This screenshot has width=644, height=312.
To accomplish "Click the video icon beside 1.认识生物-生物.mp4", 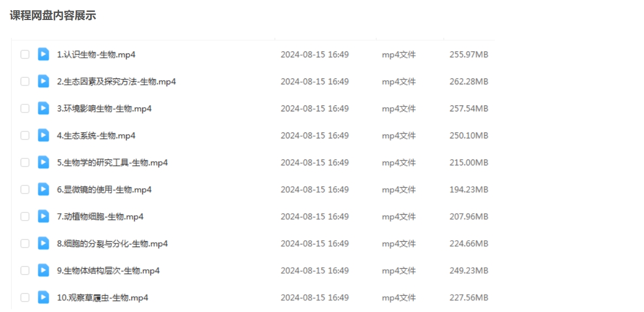I will pos(43,54).
